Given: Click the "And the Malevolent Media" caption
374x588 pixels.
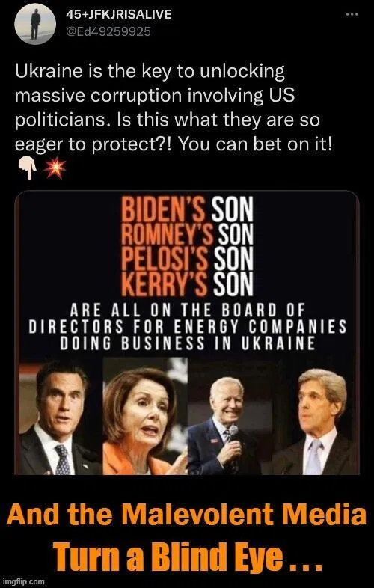Looking at the screenshot, I should point(186,515).
